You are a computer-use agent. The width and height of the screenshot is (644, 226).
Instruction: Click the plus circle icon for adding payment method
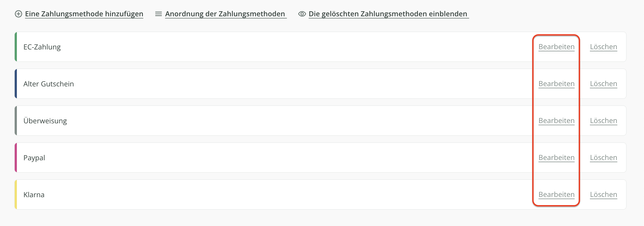click(x=18, y=14)
